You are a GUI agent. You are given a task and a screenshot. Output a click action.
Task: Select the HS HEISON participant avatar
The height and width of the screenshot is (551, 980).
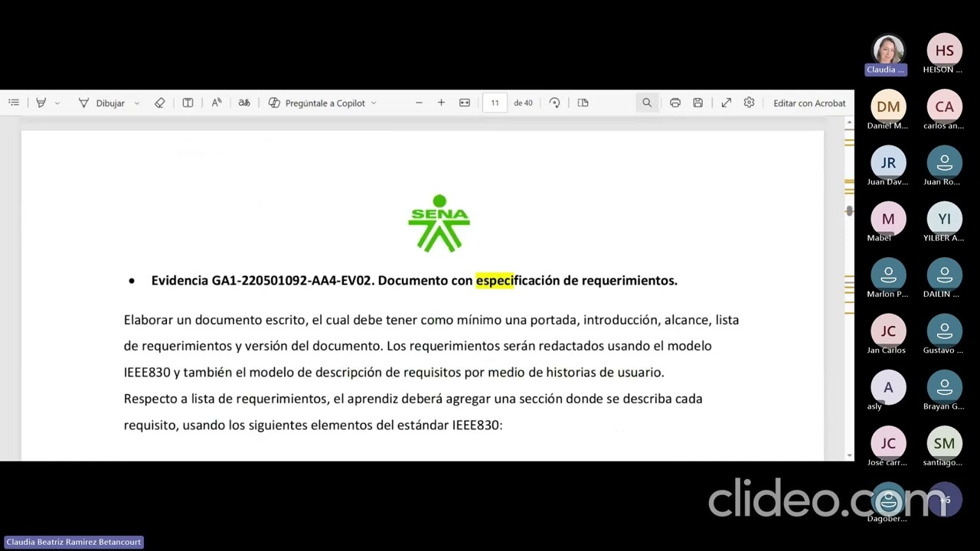click(x=944, y=51)
